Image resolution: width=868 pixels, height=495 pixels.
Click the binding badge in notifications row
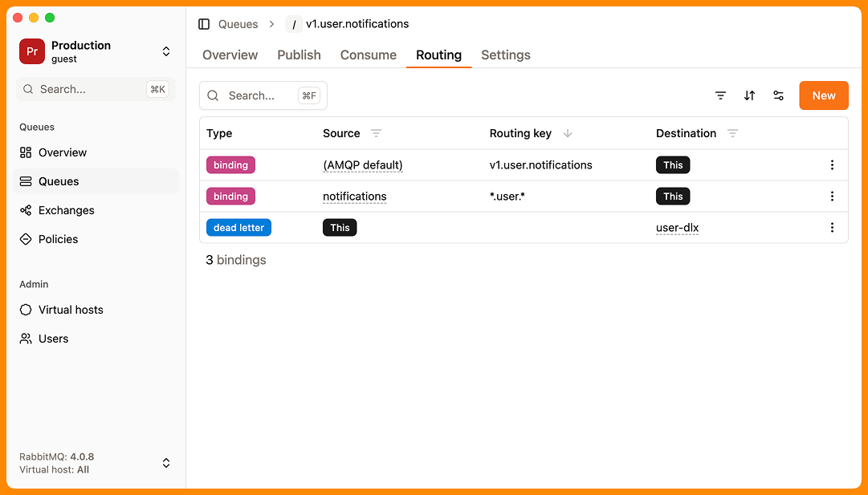[x=230, y=197]
